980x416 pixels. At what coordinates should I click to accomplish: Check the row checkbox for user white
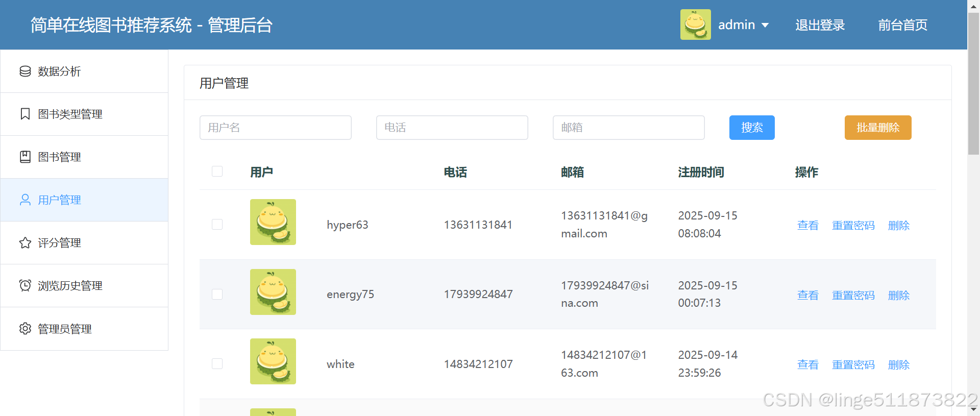click(217, 364)
